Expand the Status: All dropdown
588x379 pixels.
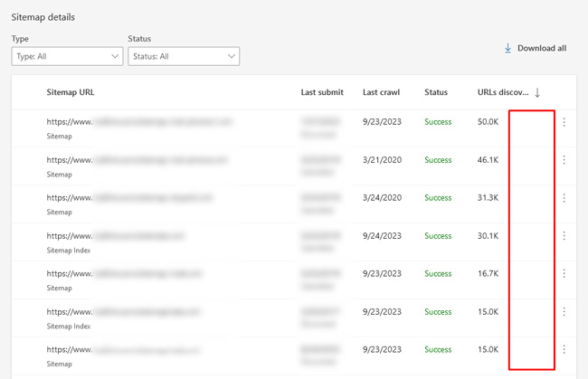pyautogui.click(x=184, y=57)
